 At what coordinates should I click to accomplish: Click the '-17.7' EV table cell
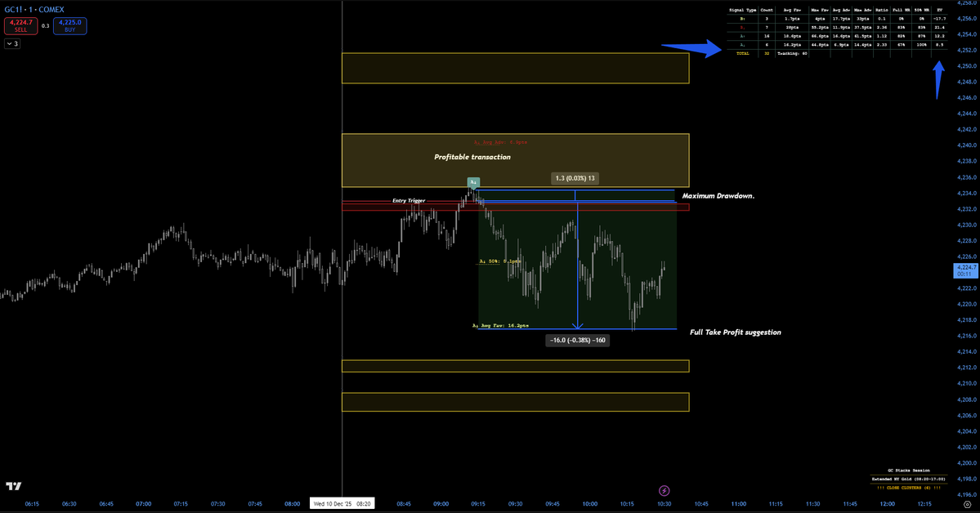tap(939, 19)
